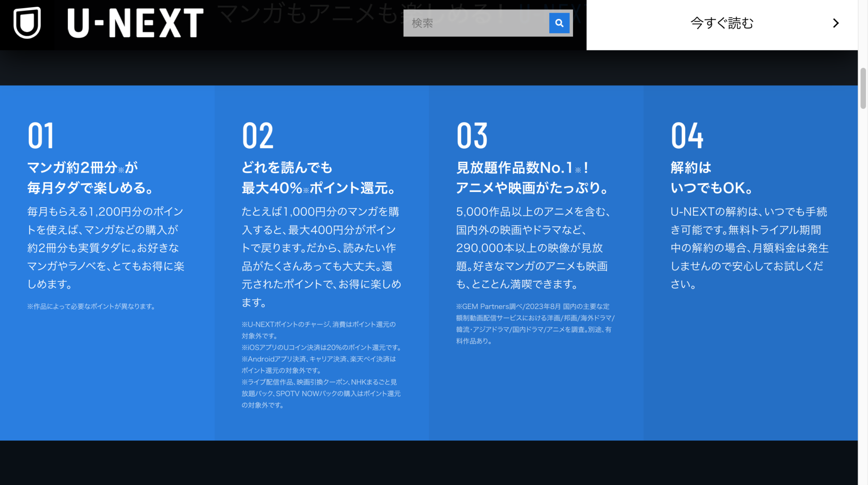Click paragraph about 1,200円分のポイント

pyautogui.click(x=106, y=248)
